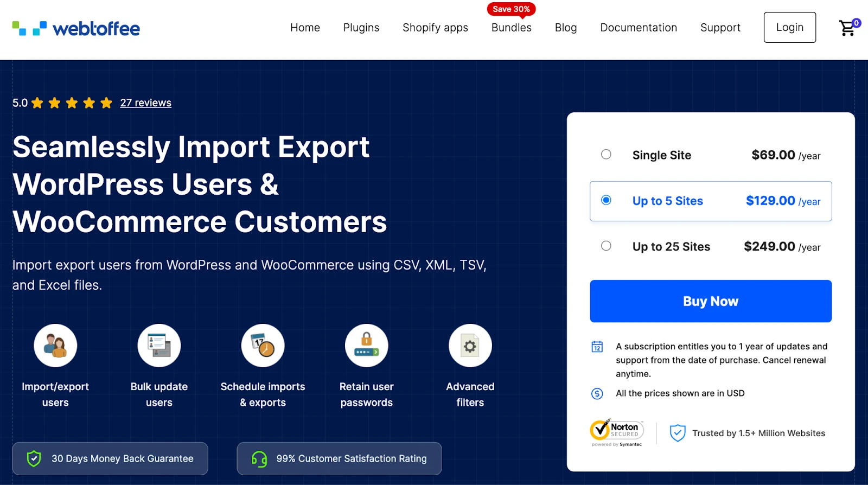Click the Schedule imports & exports icon
868x485 pixels.
pyautogui.click(x=263, y=346)
